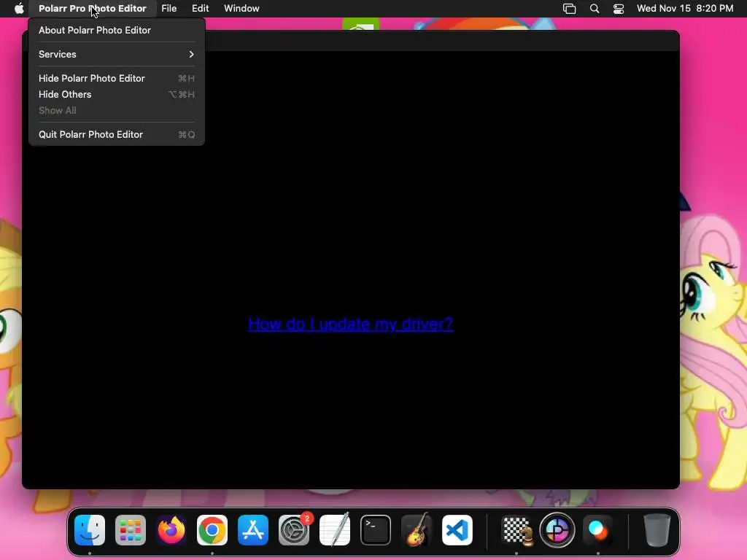Launch Firefox from the dock
This screenshot has width=747, height=560.
171,530
